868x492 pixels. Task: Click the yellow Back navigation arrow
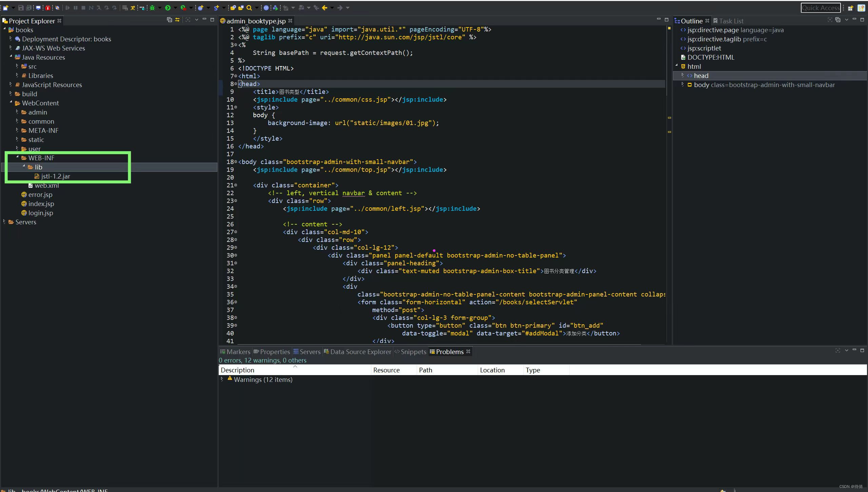pos(324,7)
